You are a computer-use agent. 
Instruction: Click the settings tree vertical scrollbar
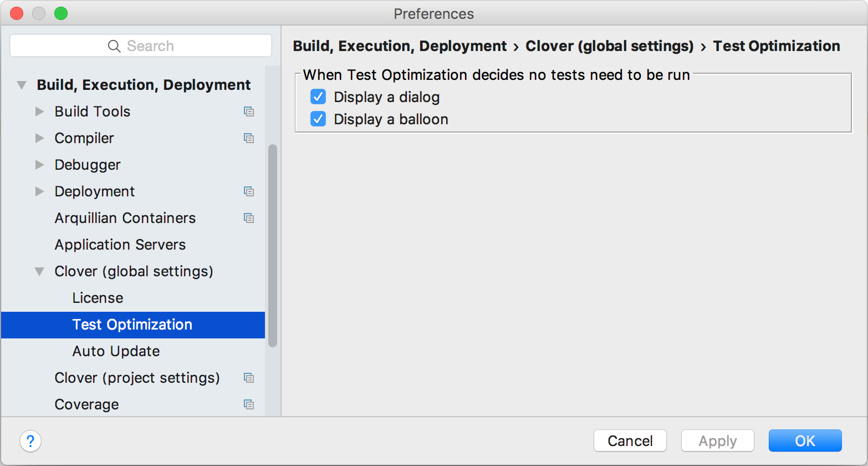point(272,245)
